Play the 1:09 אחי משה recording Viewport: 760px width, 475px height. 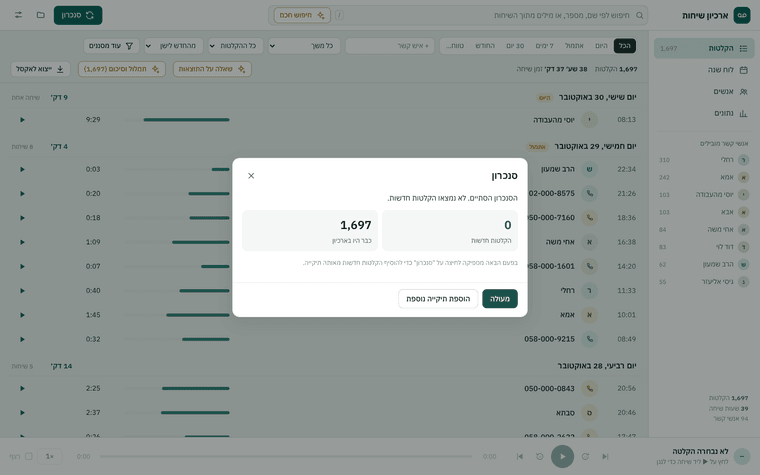22,242
